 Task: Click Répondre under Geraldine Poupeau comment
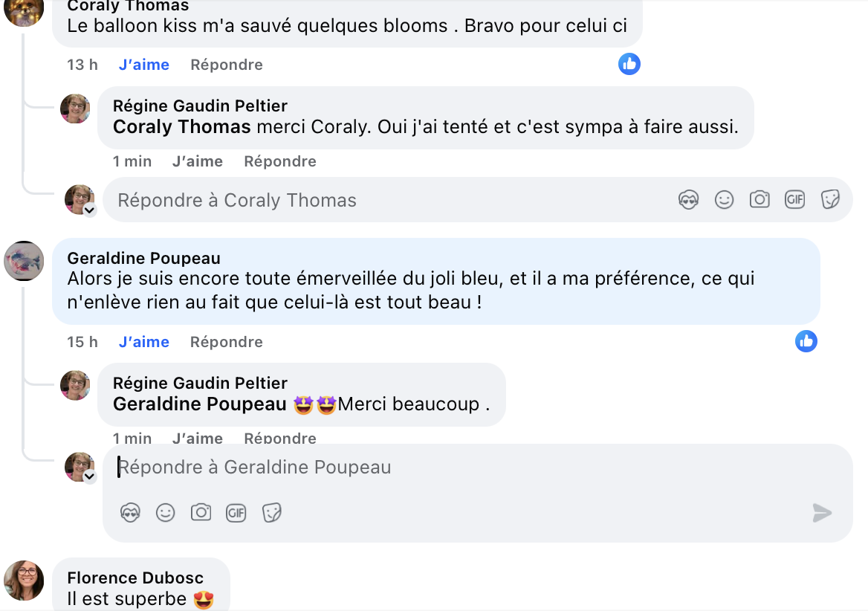[x=227, y=342]
